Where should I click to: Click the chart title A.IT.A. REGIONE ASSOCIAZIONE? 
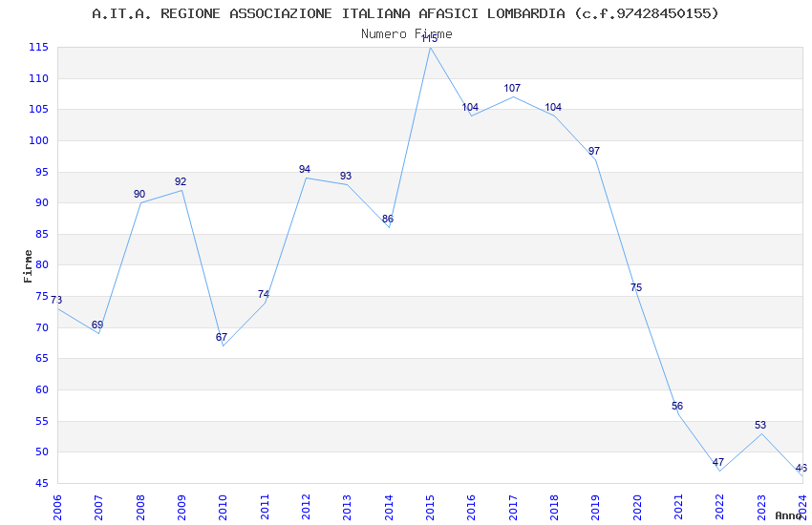[x=405, y=13]
